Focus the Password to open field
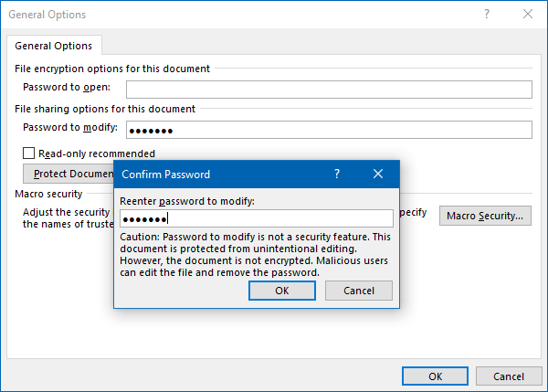 tap(329, 90)
